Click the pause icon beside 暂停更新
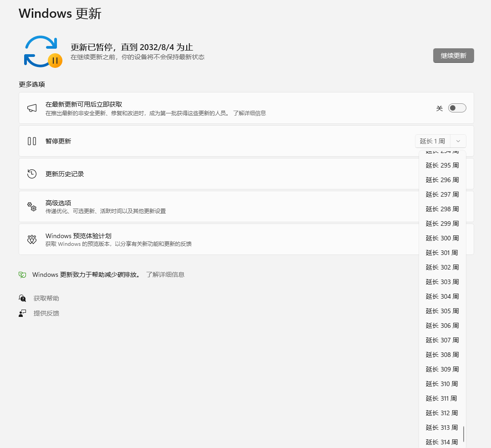This screenshot has height=448, width=491. tap(32, 141)
